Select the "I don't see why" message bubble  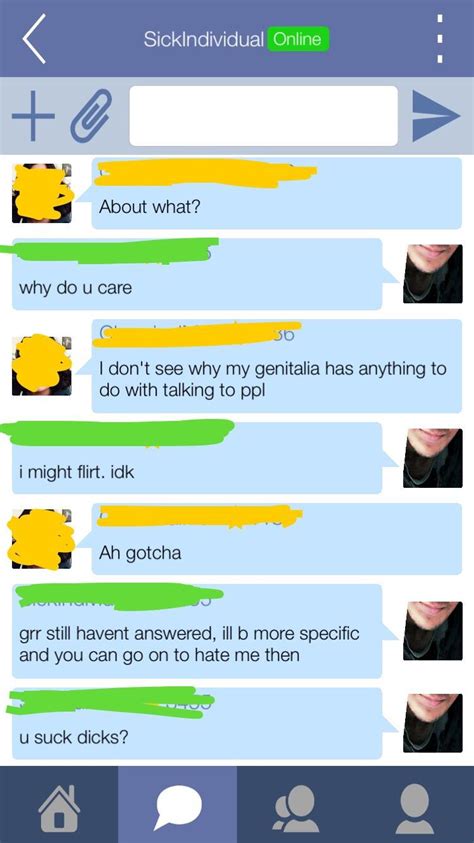click(x=277, y=366)
